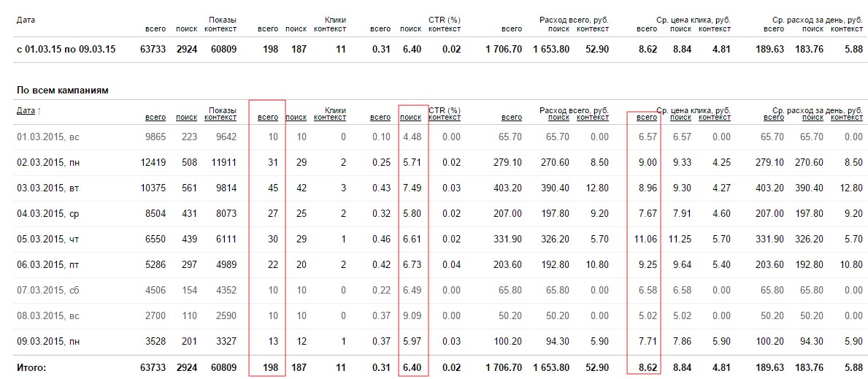Sort by Показы контекст column header
868x379 pixels.
pos(220,117)
